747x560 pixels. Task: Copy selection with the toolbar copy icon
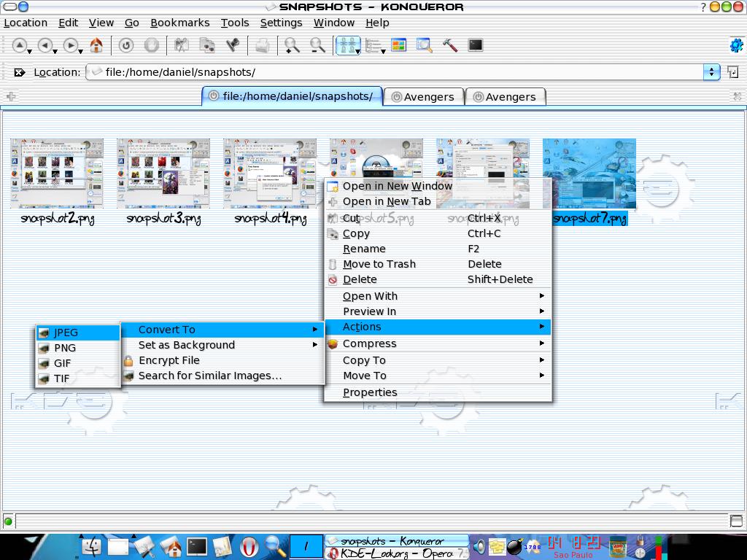(206, 45)
